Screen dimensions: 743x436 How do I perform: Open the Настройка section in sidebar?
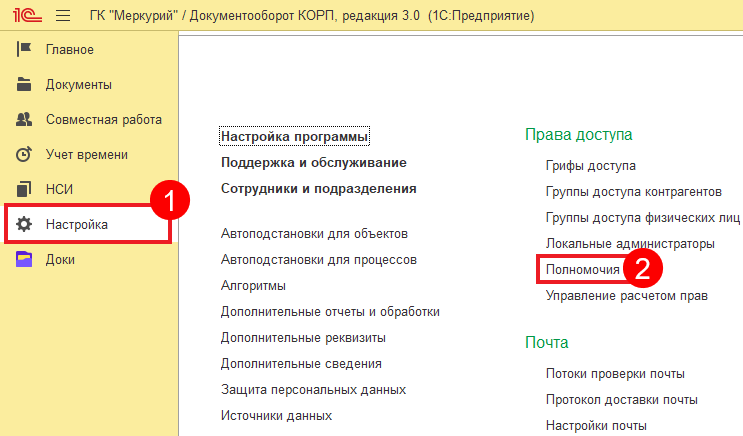[77, 225]
